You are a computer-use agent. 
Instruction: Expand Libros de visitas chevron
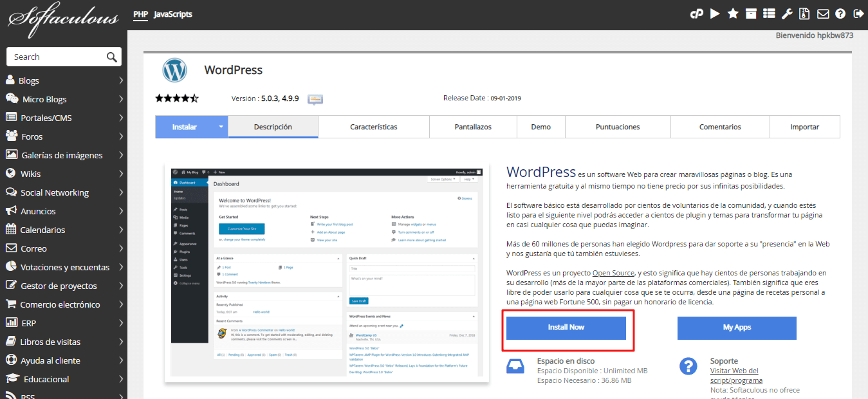pyautogui.click(x=121, y=342)
